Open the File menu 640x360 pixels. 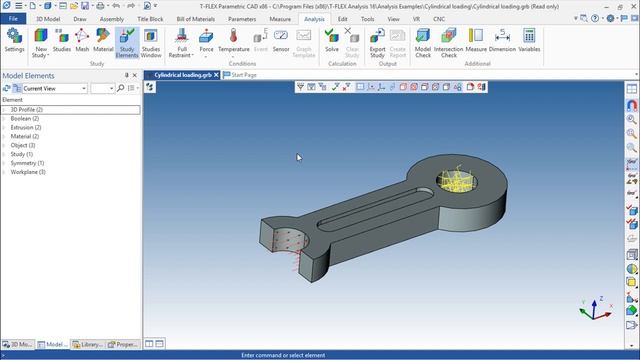[x=13, y=19]
